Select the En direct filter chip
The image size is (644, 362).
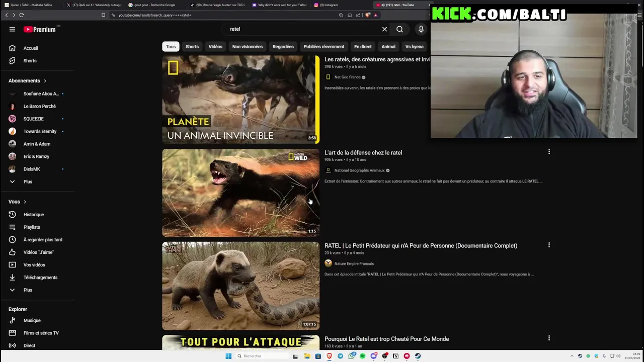pos(363,47)
